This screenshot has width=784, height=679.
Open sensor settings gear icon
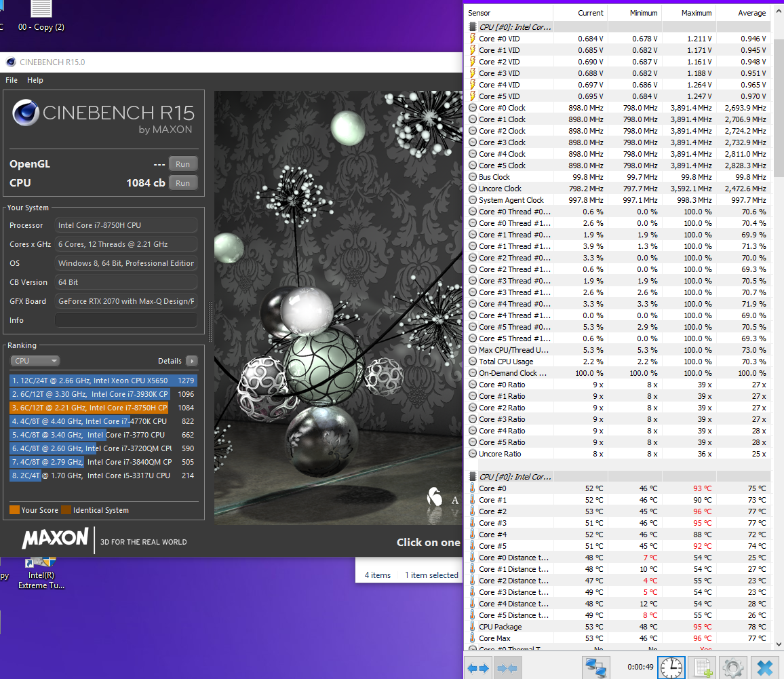pos(732,668)
